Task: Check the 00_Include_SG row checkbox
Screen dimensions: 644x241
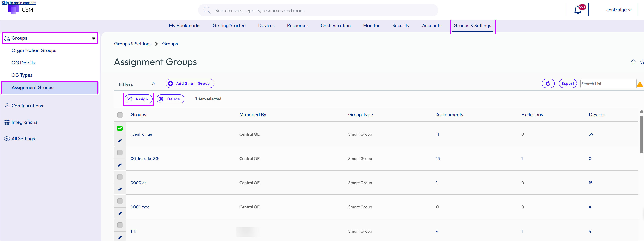Action: click(x=120, y=153)
